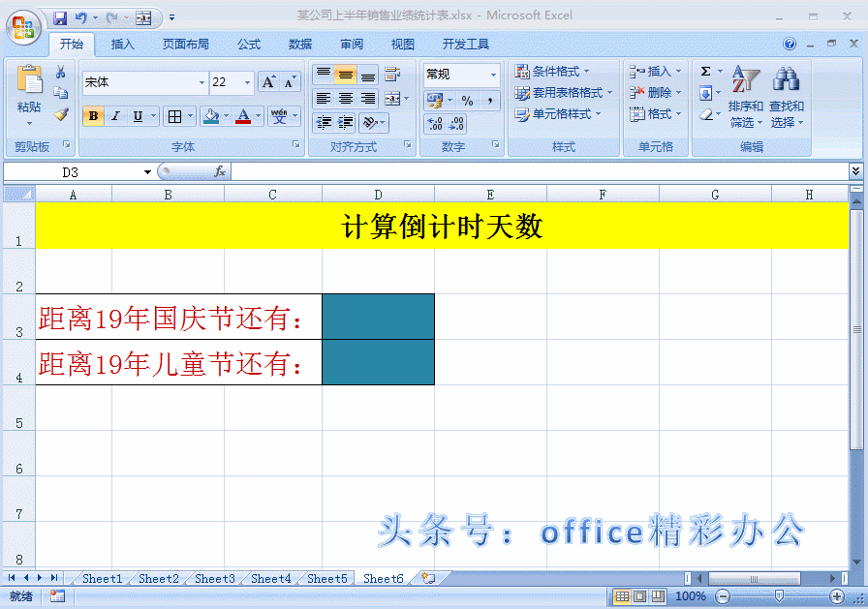Viewport: 868px width, 609px height.
Task: Apply comma style
Action: click(x=490, y=100)
